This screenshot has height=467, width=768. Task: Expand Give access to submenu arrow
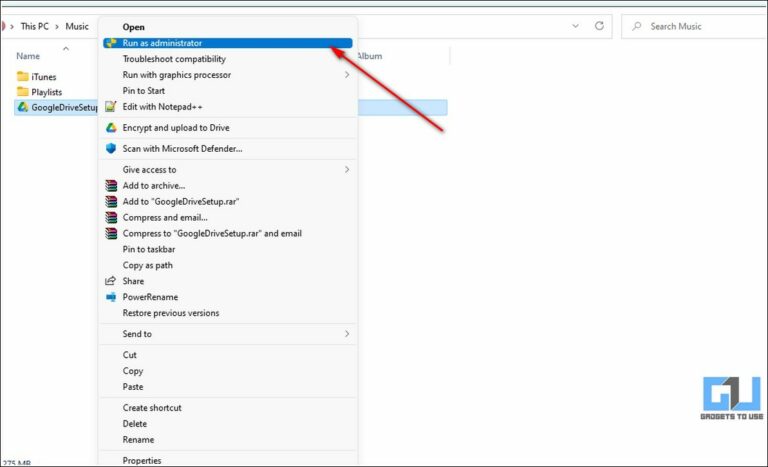[347, 170]
